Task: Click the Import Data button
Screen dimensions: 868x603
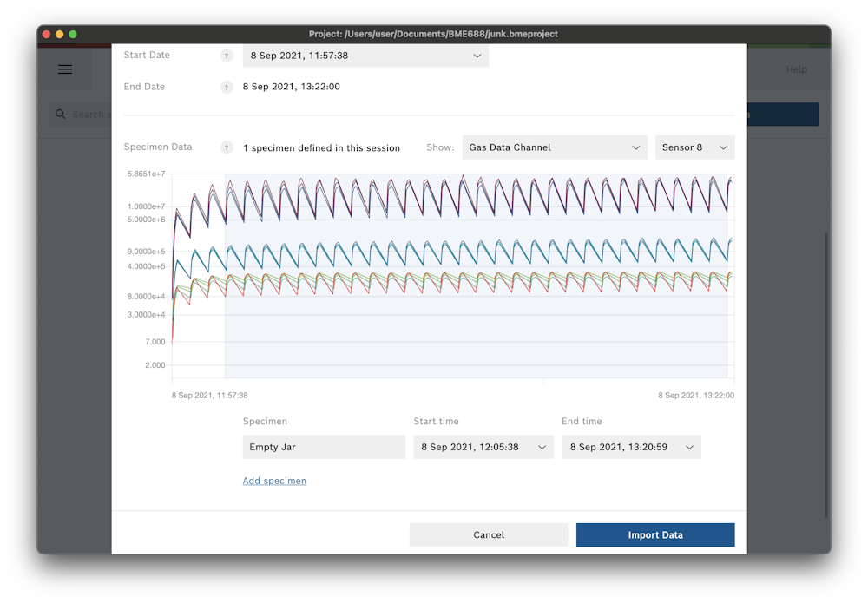Action: click(x=655, y=534)
